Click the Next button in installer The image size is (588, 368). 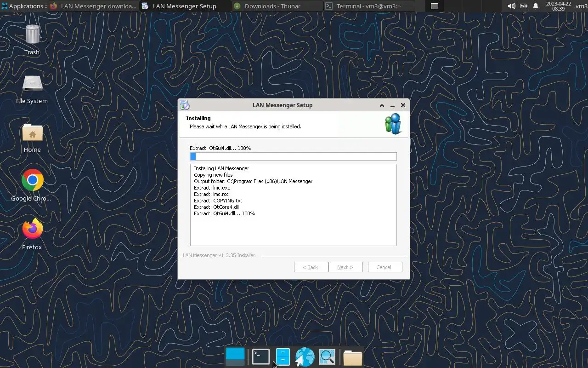point(345,267)
